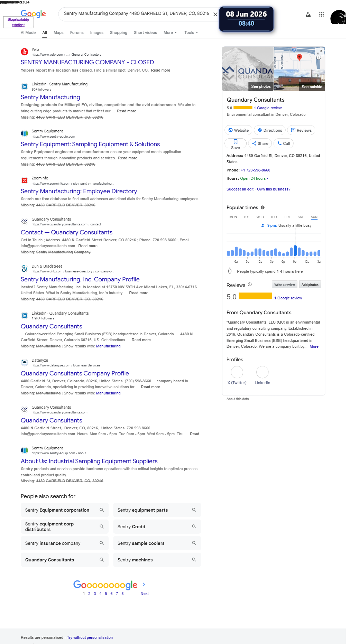Open the Google apps grid icon
The height and width of the screenshot is (644, 350).
coord(321,14)
